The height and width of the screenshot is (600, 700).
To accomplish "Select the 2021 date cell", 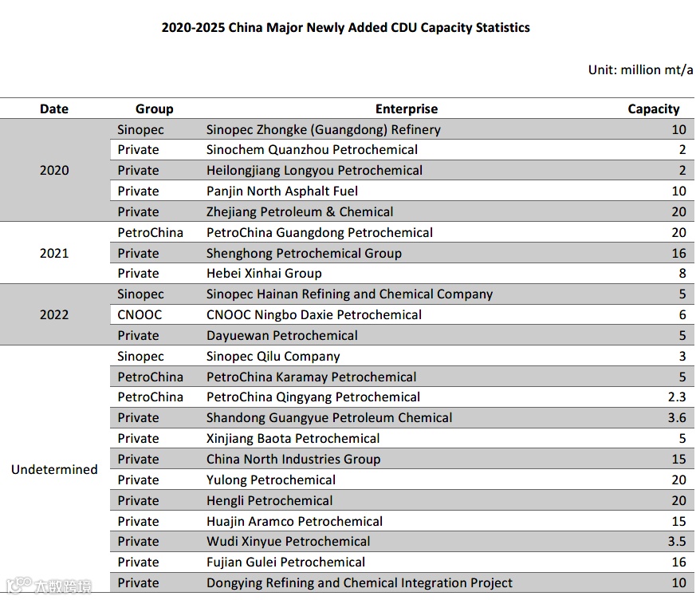I will coord(54,253).
